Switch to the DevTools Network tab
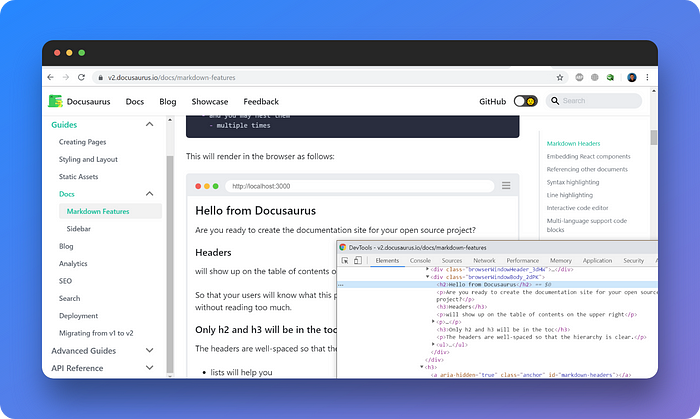The width and height of the screenshot is (700, 419). (x=484, y=261)
